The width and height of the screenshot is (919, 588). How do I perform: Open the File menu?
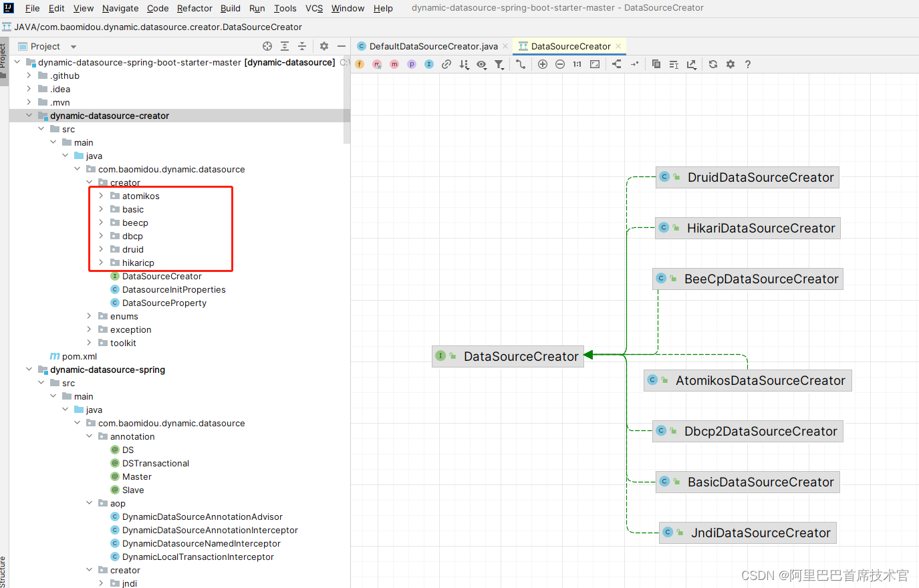(x=32, y=8)
